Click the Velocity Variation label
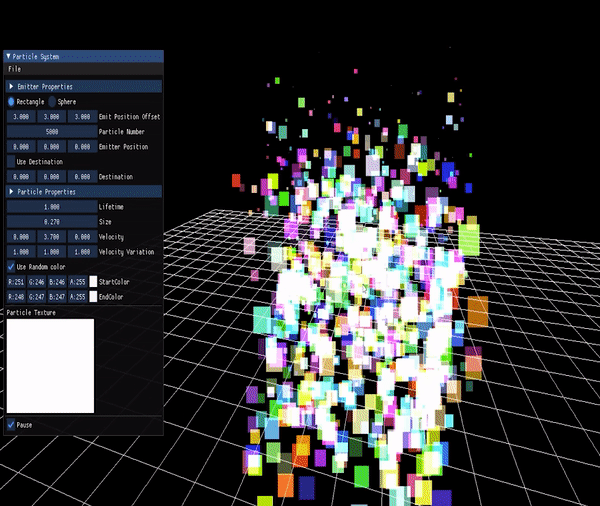Screen dimensions: 600x506 pos(126,252)
